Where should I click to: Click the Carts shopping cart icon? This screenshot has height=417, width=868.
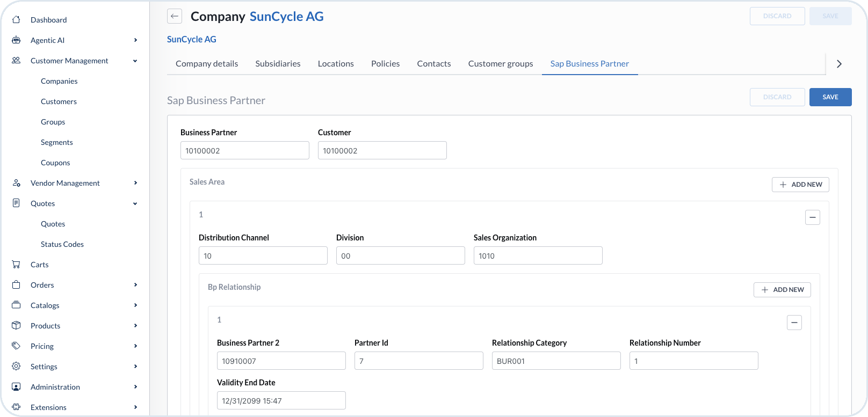point(16,265)
